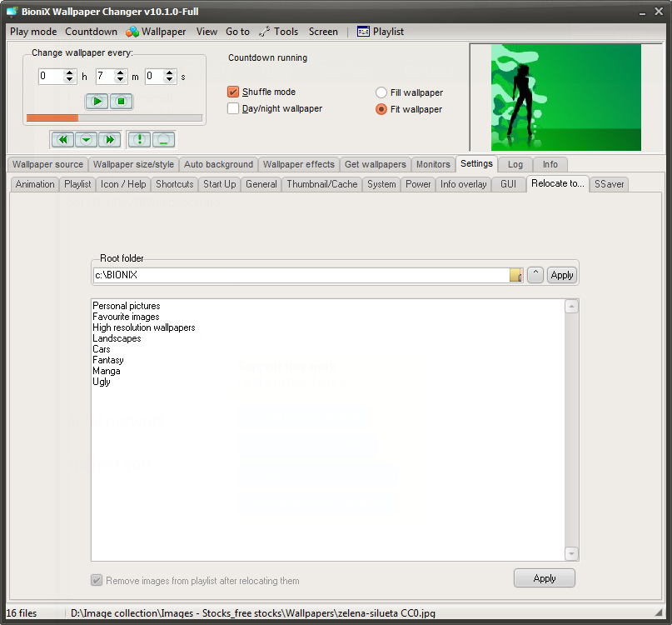Viewport: 672px width, 625px height.
Task: Open the Info overlay subtab
Action: (463, 184)
